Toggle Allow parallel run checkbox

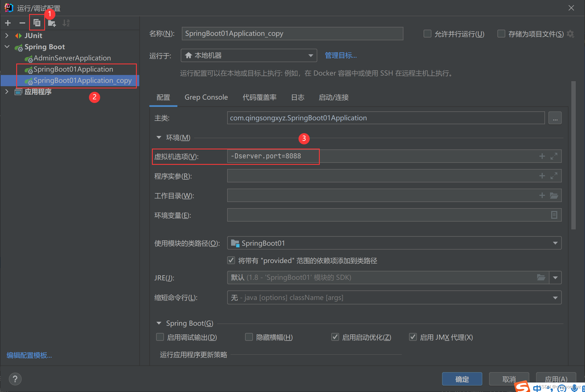427,34
